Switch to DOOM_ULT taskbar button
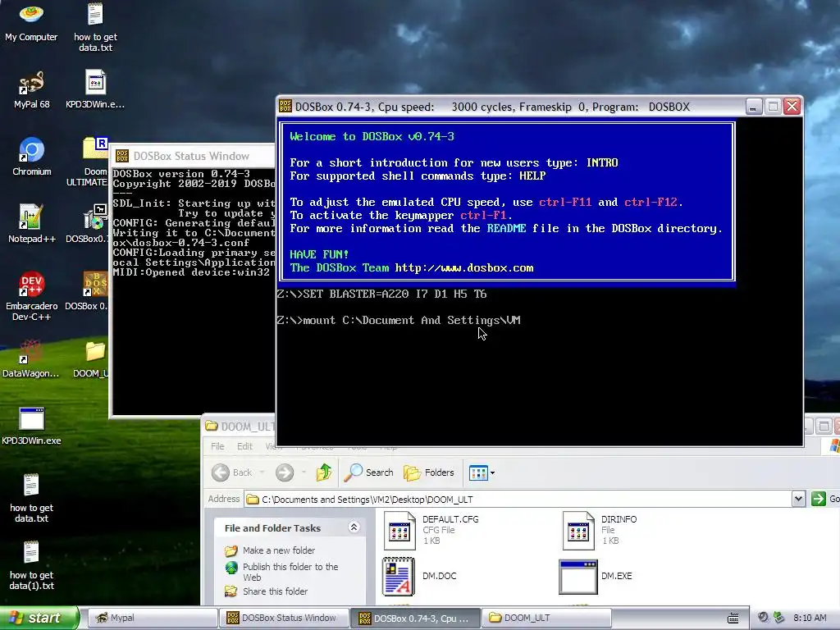The image size is (840, 630). 547,618
